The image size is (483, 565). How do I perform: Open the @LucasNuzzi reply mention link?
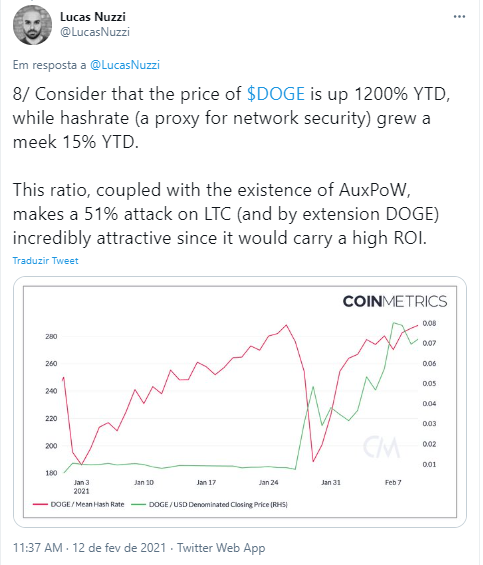click(125, 65)
